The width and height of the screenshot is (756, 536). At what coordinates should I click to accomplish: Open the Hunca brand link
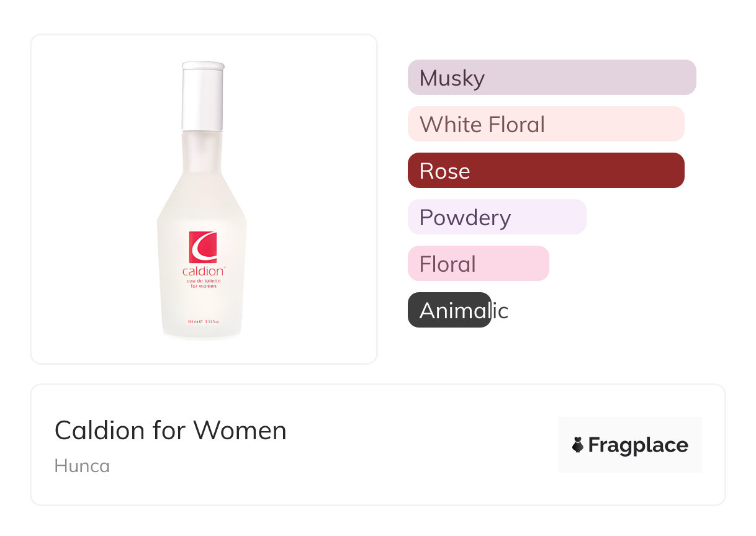click(82, 466)
